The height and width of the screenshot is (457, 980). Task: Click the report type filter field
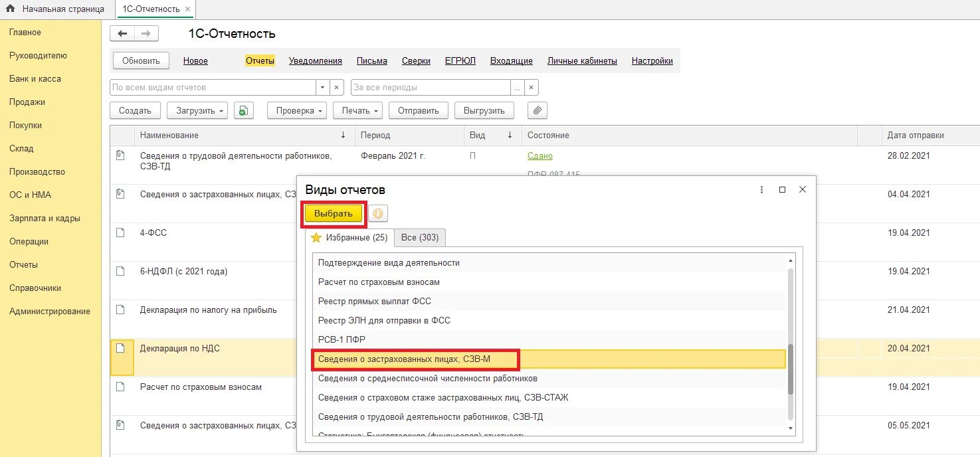213,87
